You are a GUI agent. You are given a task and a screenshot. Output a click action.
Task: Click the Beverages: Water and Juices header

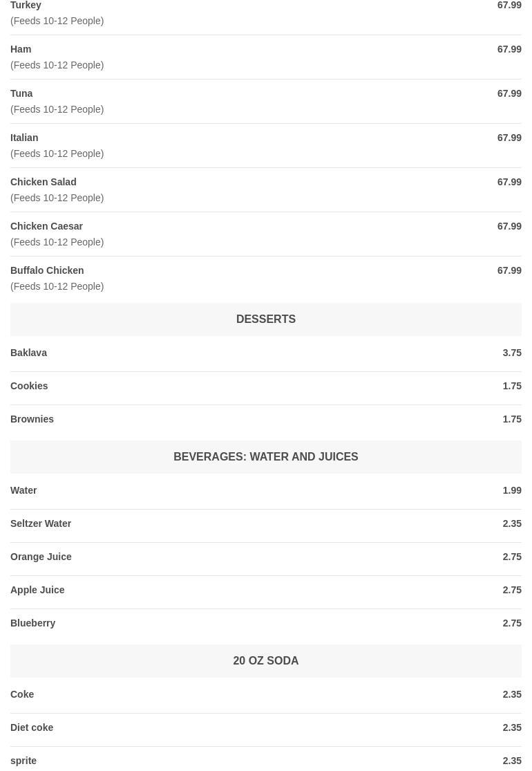point(265,456)
